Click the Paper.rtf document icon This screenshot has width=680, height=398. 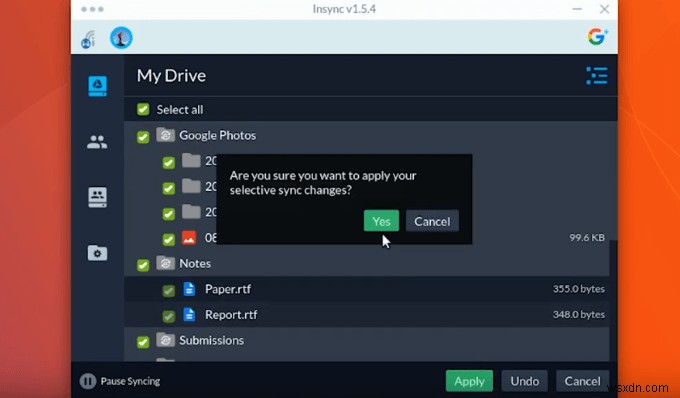[189, 289]
